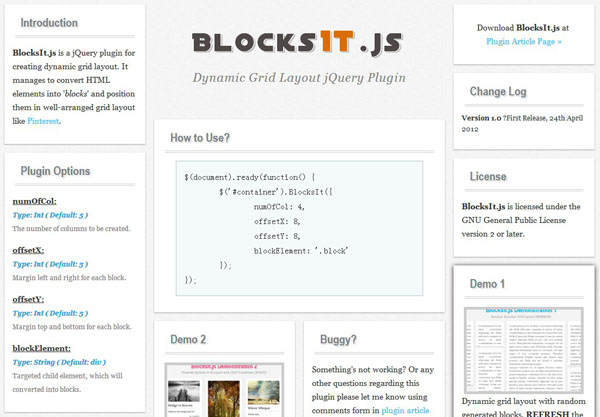Click the License heading

point(489,177)
